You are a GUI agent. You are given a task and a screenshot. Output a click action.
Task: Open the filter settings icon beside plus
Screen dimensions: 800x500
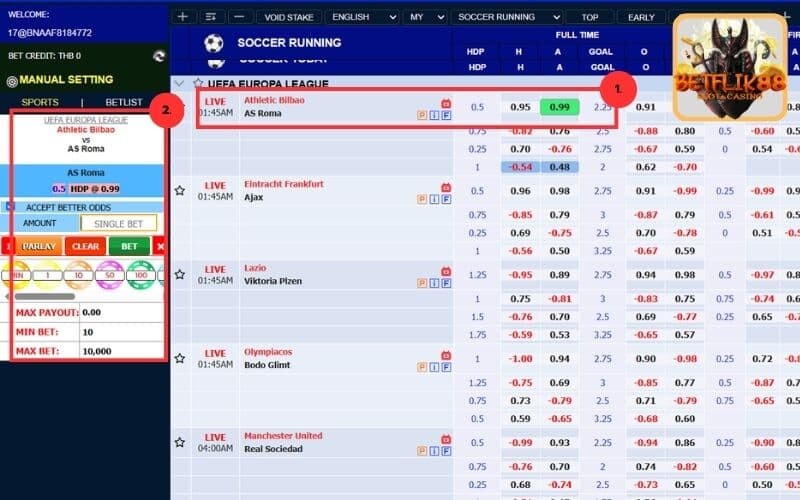tap(211, 17)
